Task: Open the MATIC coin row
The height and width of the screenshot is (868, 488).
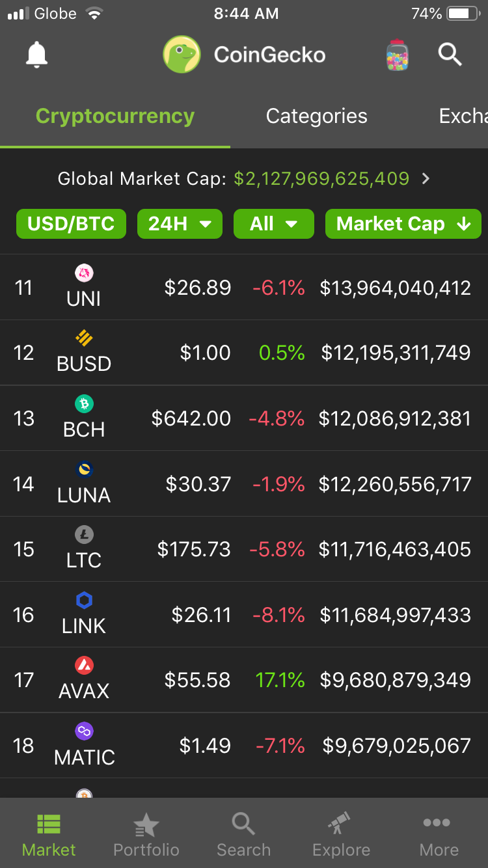Action: [x=244, y=745]
